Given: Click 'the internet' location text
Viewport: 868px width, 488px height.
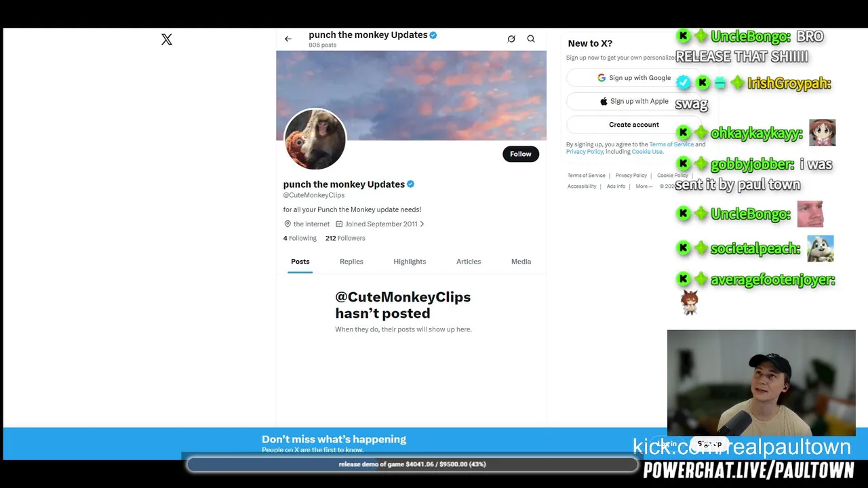Looking at the screenshot, I should [311, 224].
